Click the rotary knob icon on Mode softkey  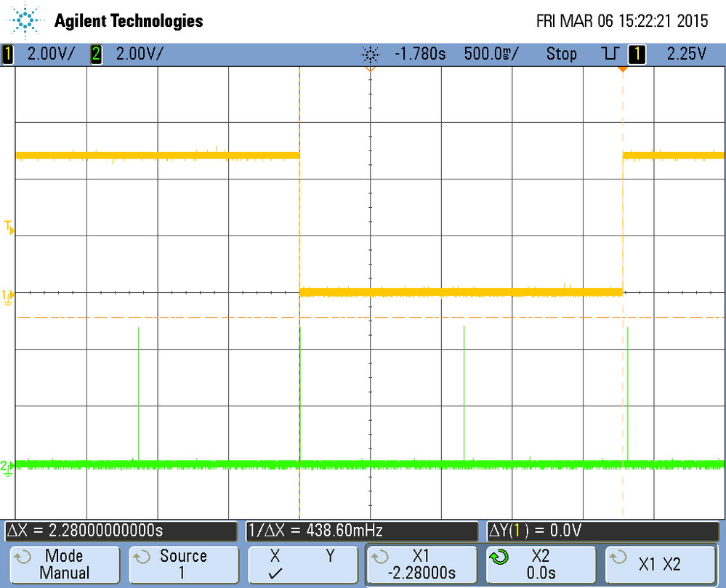[x=23, y=557]
